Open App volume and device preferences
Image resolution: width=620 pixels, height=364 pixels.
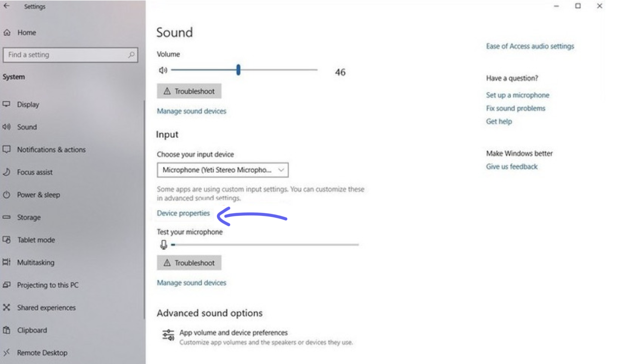233,332
